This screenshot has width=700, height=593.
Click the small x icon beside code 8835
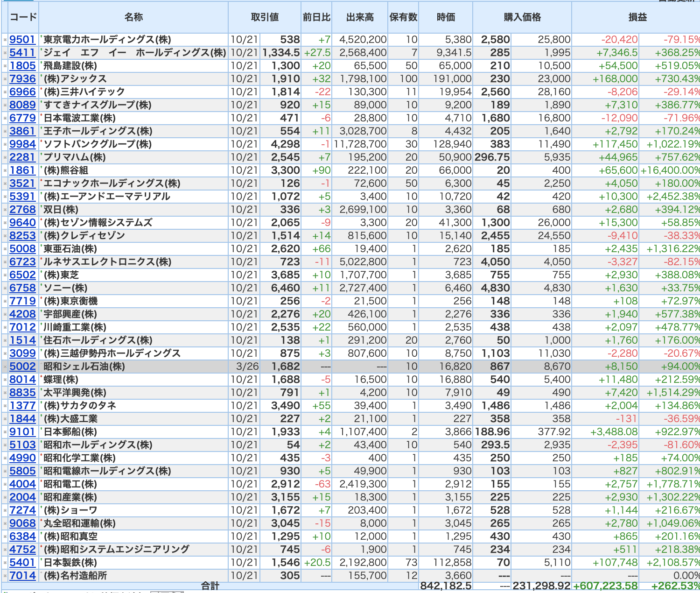point(5,393)
